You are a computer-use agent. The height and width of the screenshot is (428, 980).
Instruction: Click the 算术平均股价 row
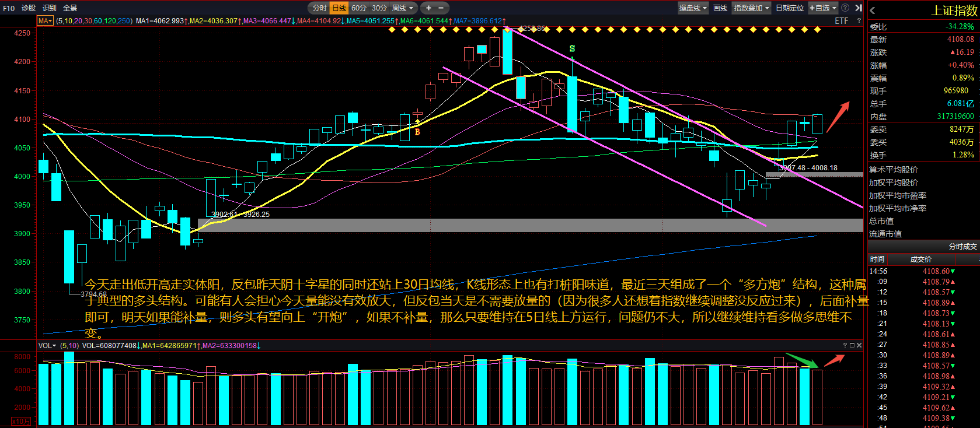[923, 170]
